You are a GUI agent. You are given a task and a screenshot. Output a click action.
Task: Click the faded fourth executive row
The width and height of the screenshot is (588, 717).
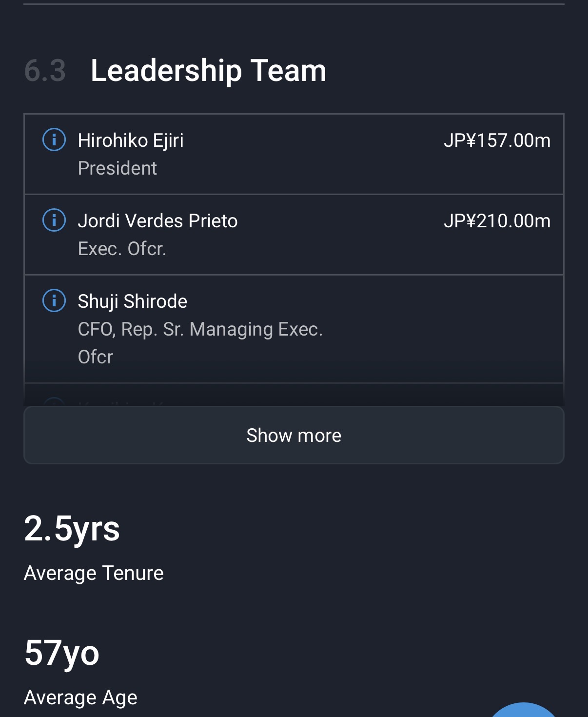pos(294,395)
